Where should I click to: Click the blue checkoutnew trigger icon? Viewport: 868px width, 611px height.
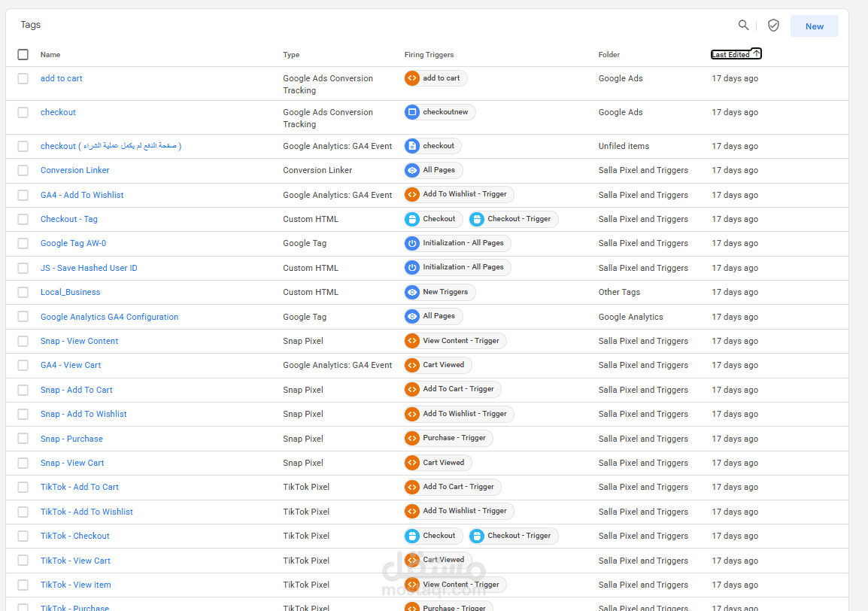click(412, 112)
